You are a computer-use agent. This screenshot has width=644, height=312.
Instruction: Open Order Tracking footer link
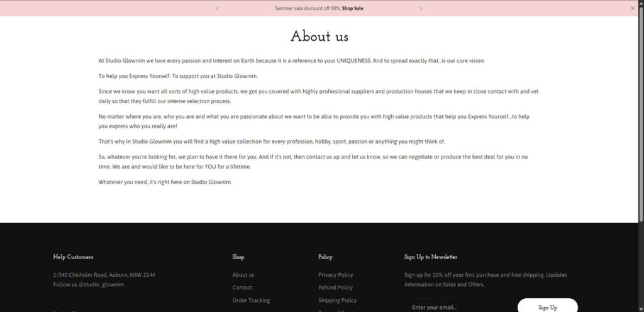[251, 300]
